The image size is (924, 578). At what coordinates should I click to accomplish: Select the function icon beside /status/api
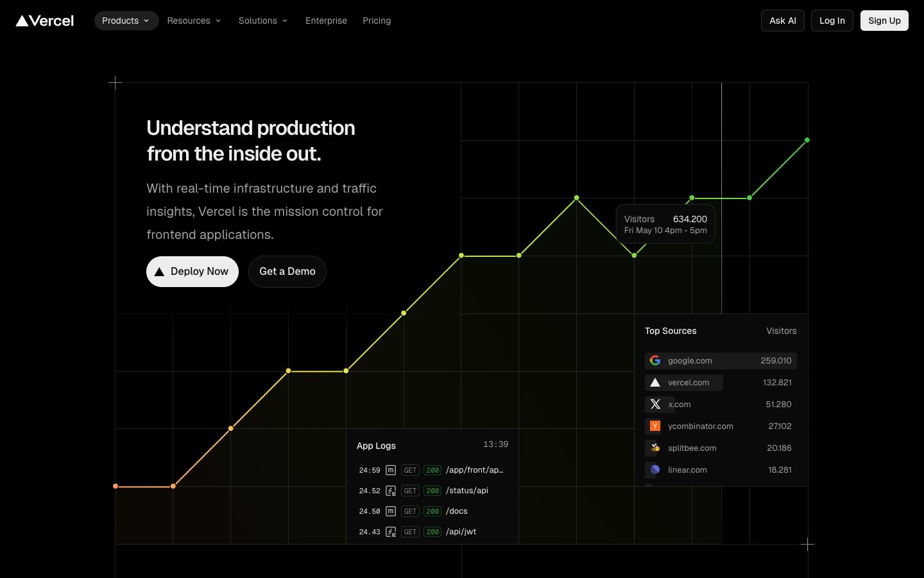pos(390,491)
